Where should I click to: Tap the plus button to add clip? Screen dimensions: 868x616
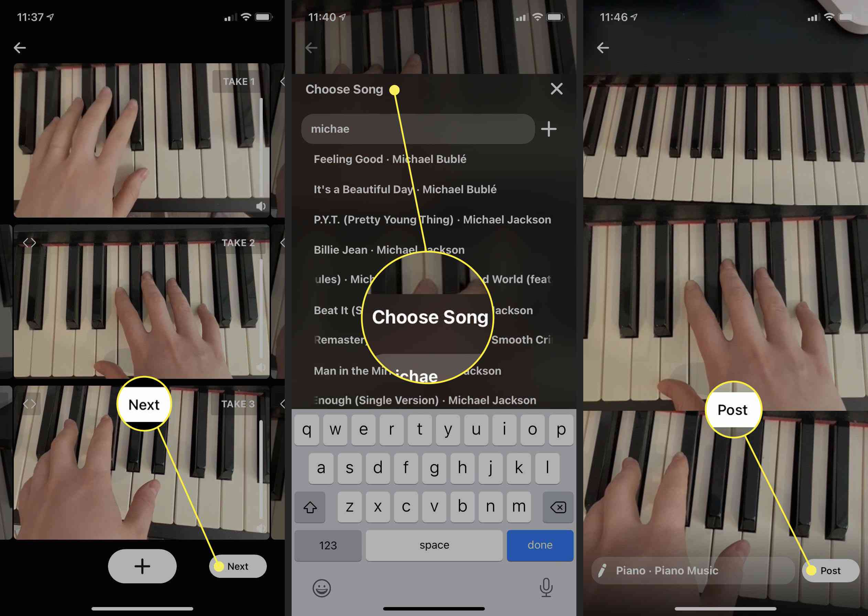pos(143,566)
